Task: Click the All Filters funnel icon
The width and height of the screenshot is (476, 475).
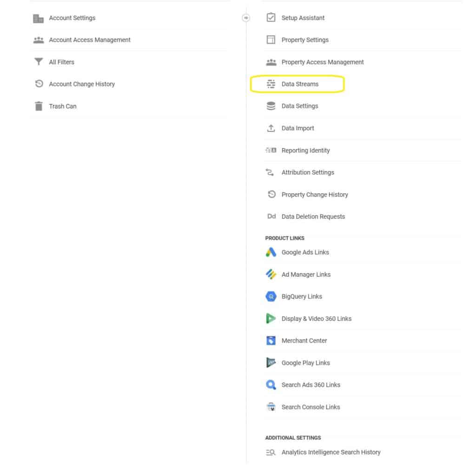Action: 39,62
